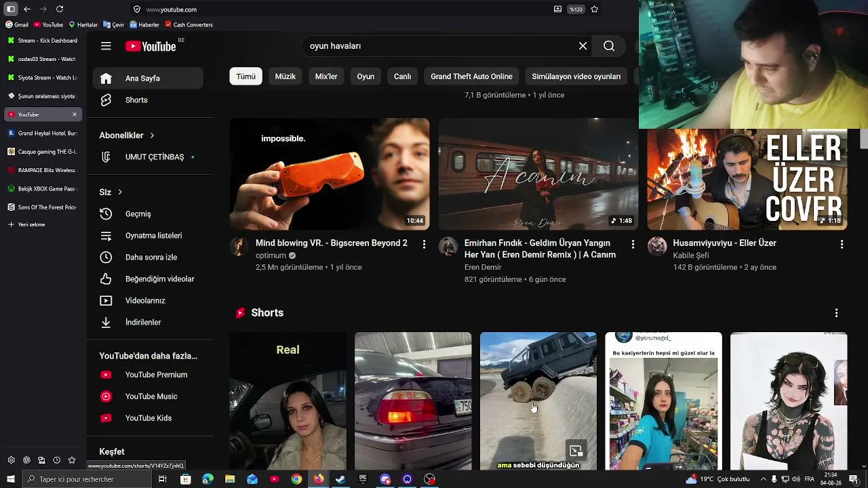The height and width of the screenshot is (488, 868).
Task: Open the Eren Demir channel avatar
Action: click(x=448, y=246)
